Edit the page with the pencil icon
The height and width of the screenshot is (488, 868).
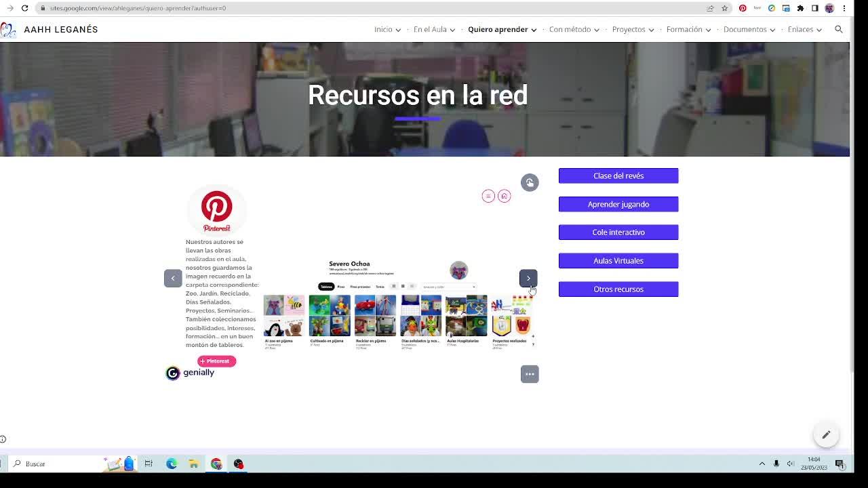[x=826, y=434]
